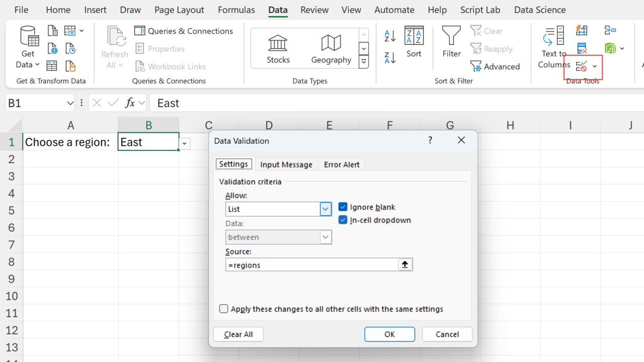Image resolution: width=644 pixels, height=362 pixels.
Task: Sort Z to A descending
Action: pos(390,58)
